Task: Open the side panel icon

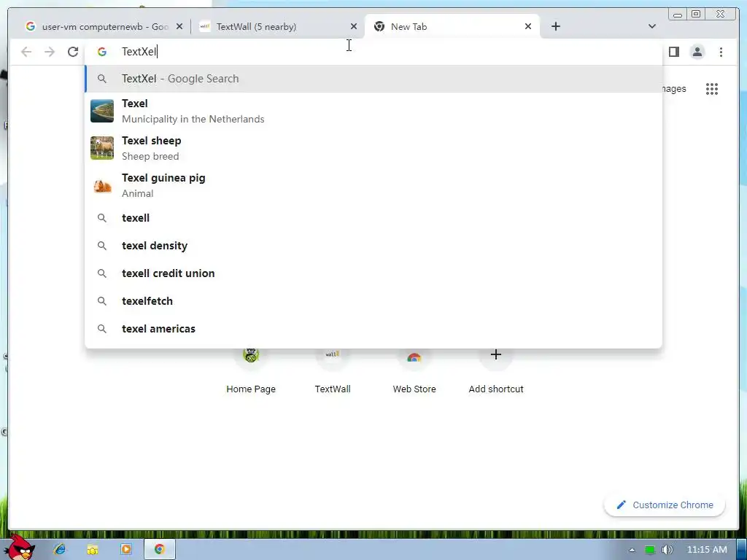Action: tap(673, 52)
